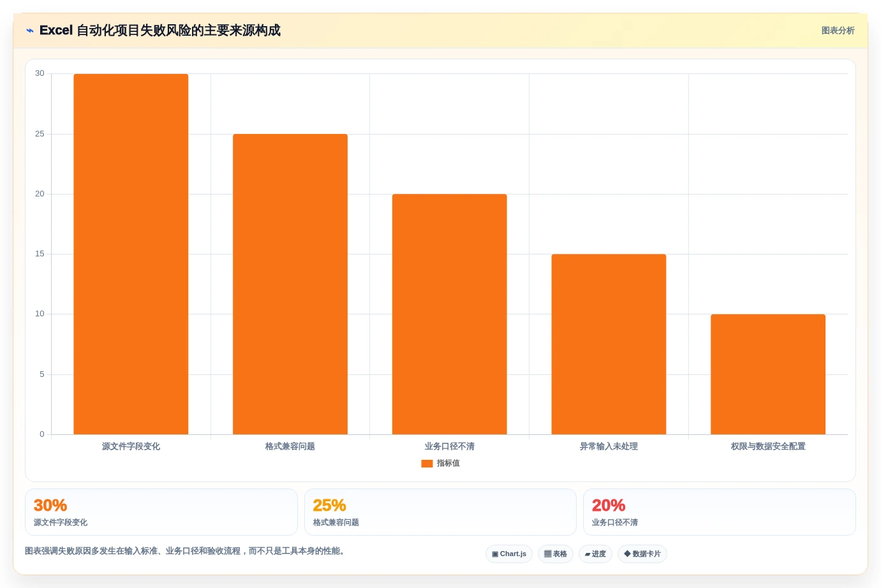The width and height of the screenshot is (881, 588).
Task: Open the 20% 业务口径不清 stat card
Action: point(720,512)
